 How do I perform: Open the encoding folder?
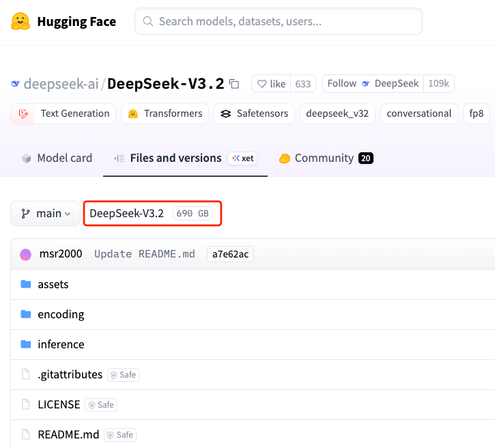click(x=61, y=314)
